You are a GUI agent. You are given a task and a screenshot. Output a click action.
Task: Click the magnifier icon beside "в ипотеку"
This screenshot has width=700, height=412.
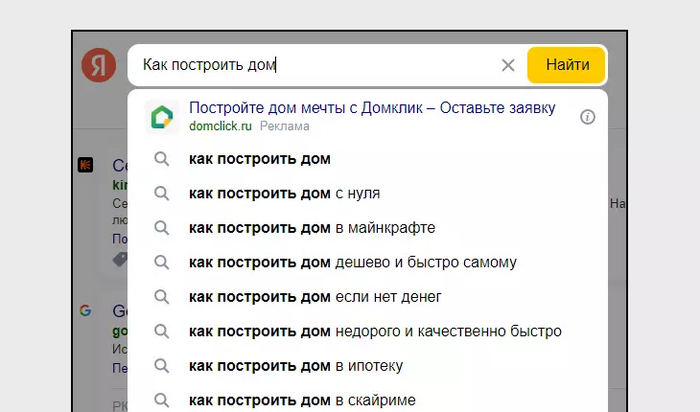[161, 366]
